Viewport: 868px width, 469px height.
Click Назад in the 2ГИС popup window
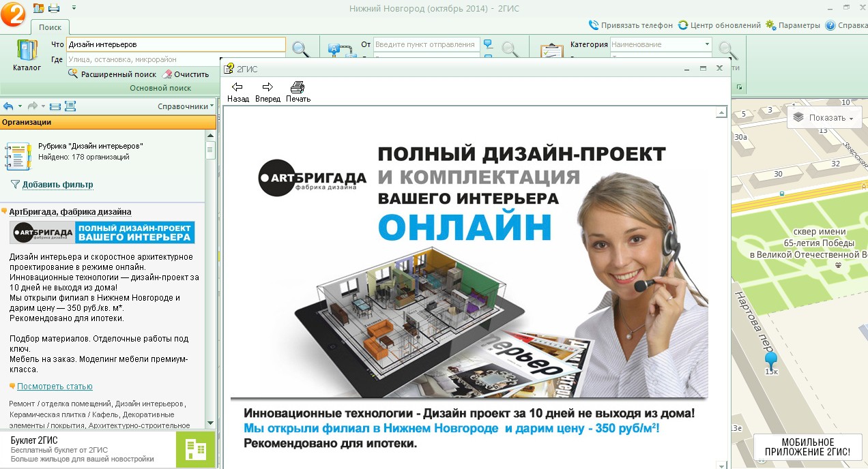(238, 92)
